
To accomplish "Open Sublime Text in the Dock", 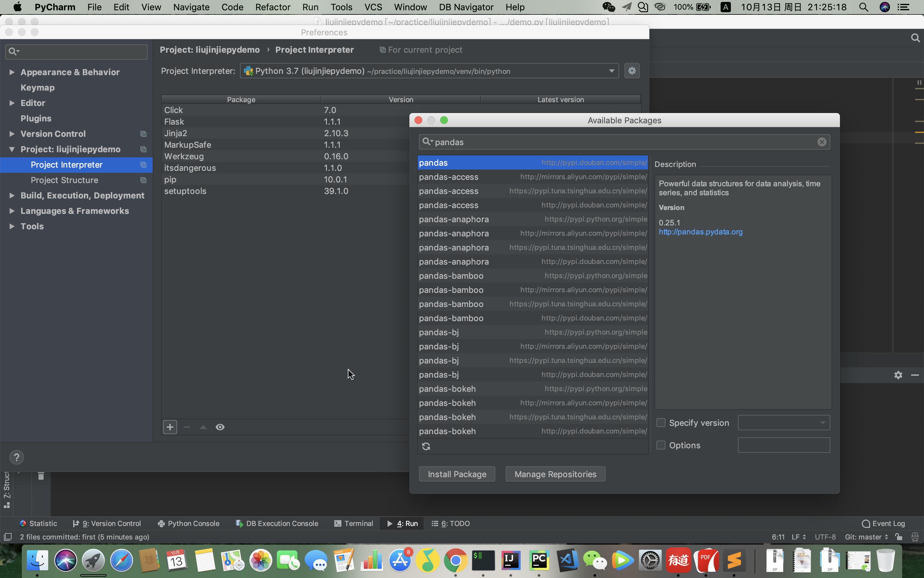I will 734,560.
